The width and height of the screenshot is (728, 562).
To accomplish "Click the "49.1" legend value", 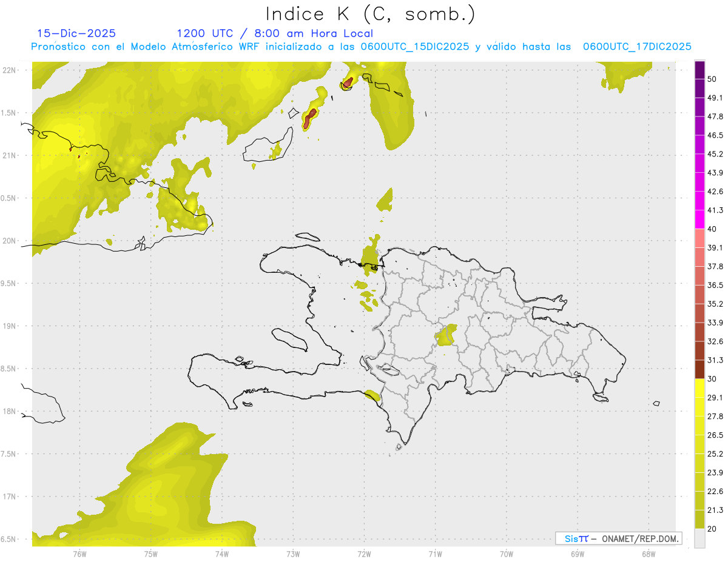I will coord(715,98).
